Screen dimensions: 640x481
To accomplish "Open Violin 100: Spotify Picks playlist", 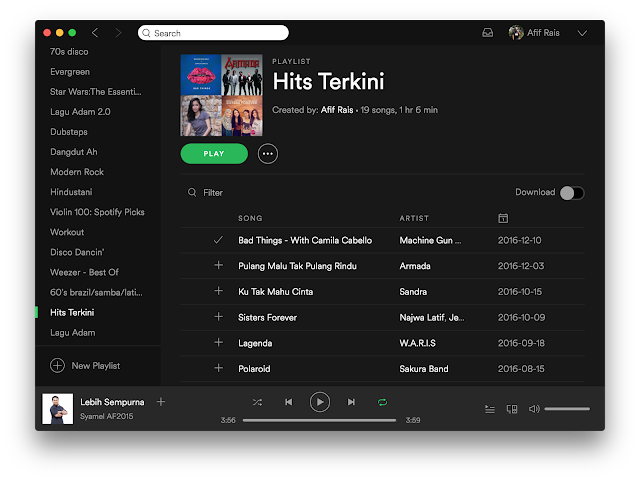I will pos(97,212).
